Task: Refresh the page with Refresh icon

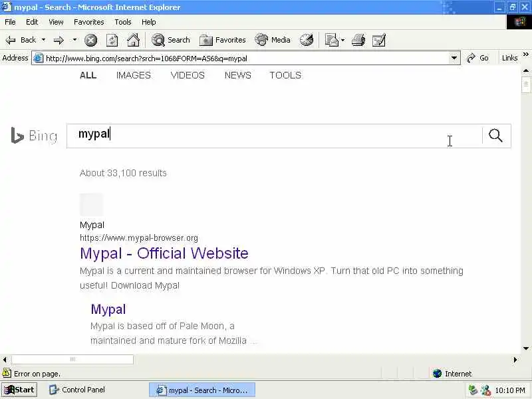Action: (x=112, y=41)
